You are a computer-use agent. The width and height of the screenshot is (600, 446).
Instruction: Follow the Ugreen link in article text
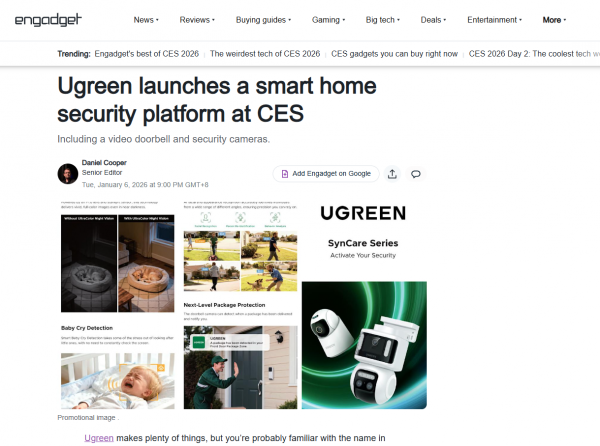pos(99,438)
